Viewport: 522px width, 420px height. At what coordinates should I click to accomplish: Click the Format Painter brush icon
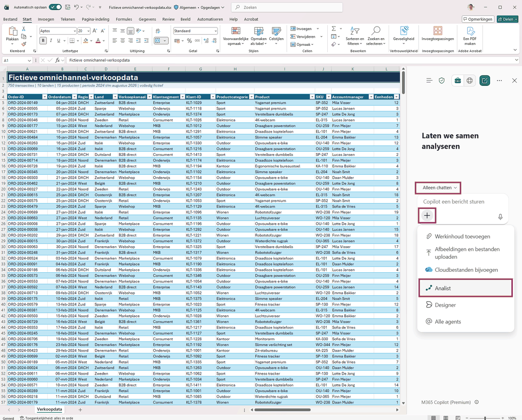click(24, 43)
